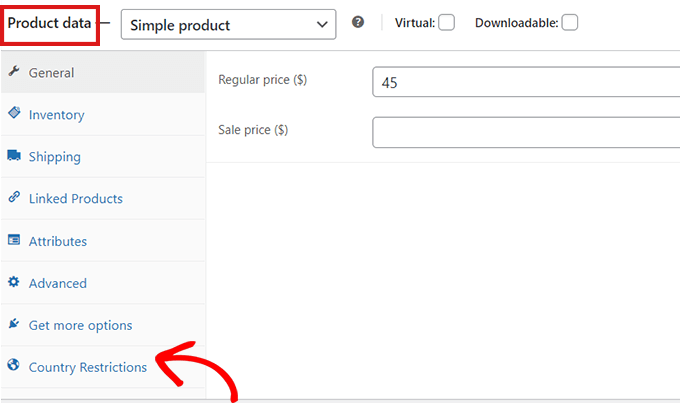Click the Get more options plug icon
This screenshot has height=403, width=680.
[x=14, y=324]
